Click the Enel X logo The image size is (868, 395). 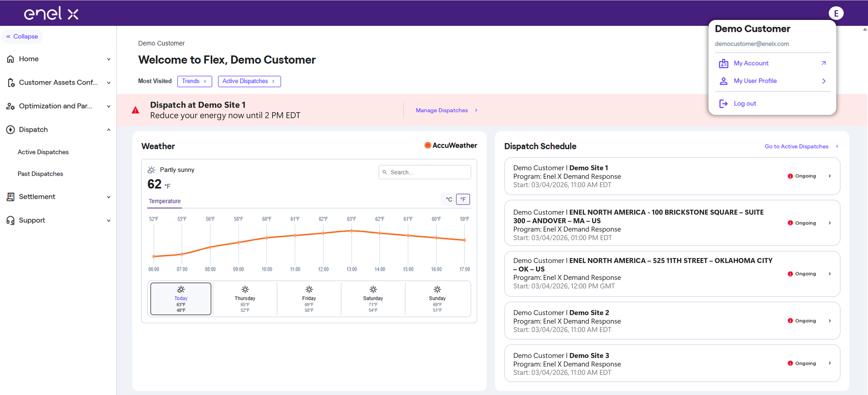point(51,13)
